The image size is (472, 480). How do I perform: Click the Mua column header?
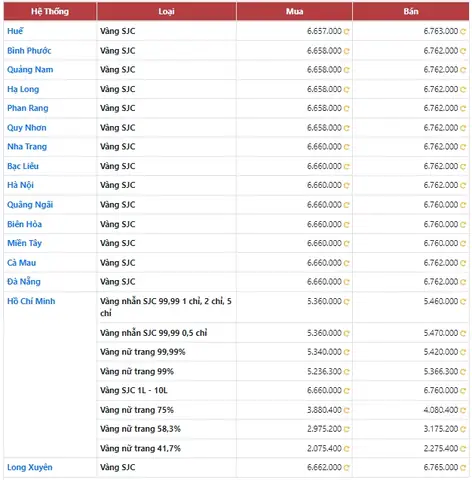(294, 11)
